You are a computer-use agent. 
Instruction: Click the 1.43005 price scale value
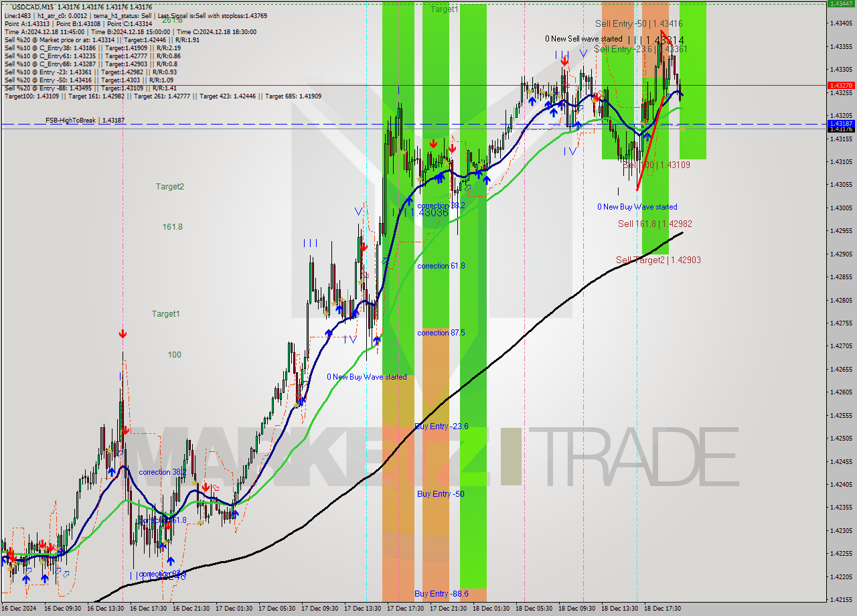click(841, 208)
